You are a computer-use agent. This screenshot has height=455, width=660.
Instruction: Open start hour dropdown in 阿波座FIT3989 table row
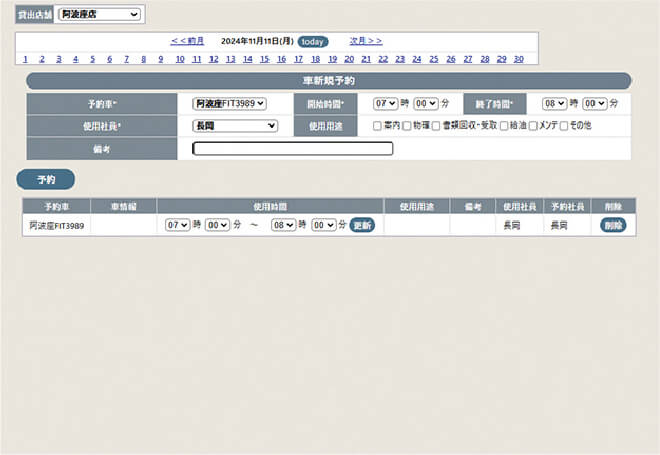pos(177,225)
